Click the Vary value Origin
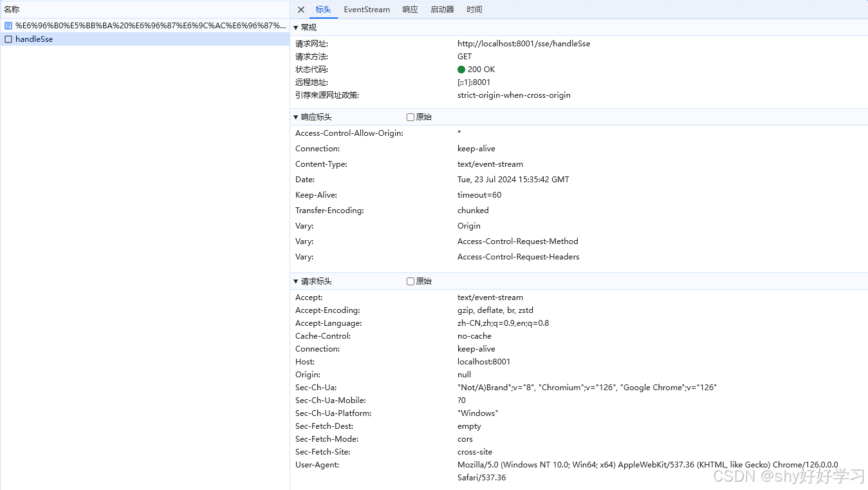 (x=469, y=226)
